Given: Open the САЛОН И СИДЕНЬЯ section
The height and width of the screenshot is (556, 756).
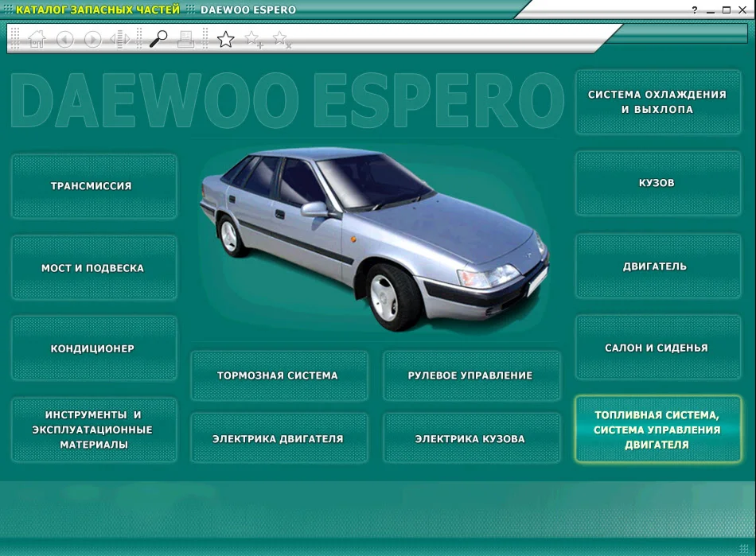Looking at the screenshot, I should point(658,348).
